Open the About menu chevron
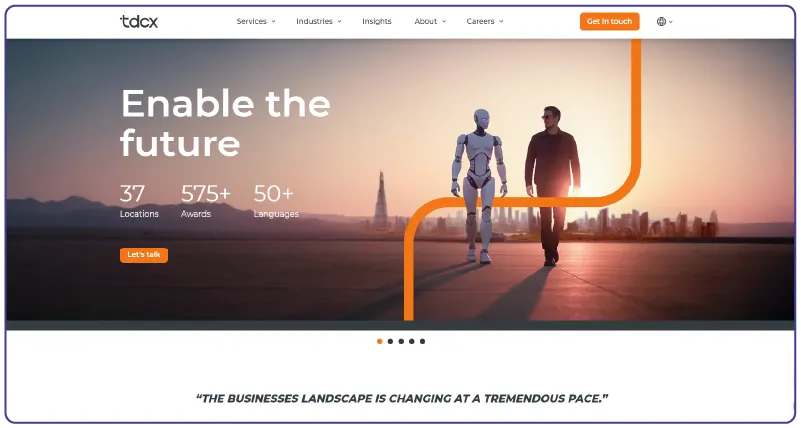Viewport: 801px width, 428px height. (x=444, y=21)
